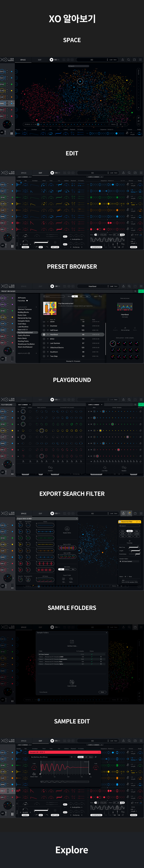
Task: Show XLN presets filter in PRESET BROWSER
Action: [81, 297]
